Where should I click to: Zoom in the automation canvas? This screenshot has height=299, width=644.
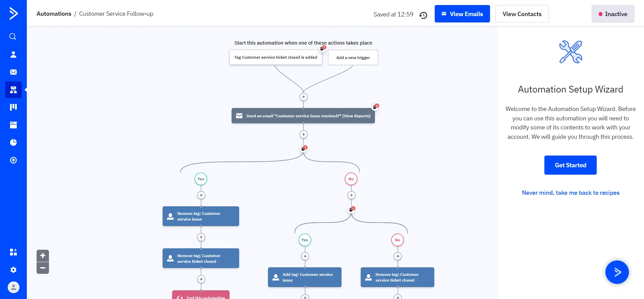point(43,256)
